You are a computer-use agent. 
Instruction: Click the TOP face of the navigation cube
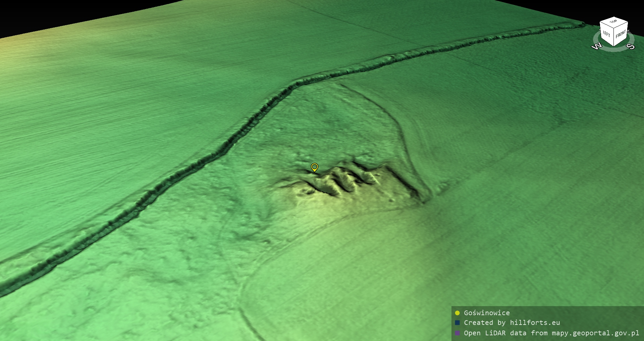pyautogui.click(x=614, y=22)
